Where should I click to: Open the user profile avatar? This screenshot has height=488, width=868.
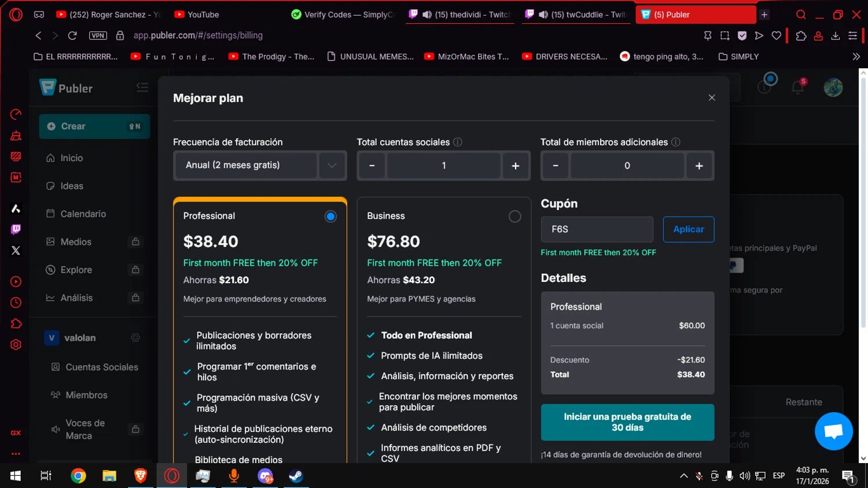click(x=833, y=87)
